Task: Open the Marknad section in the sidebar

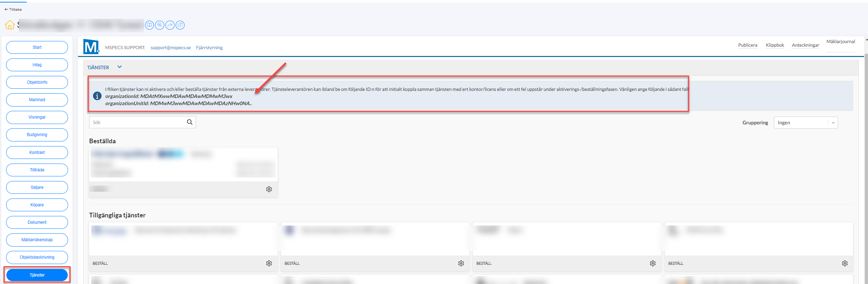Action: 37,100
